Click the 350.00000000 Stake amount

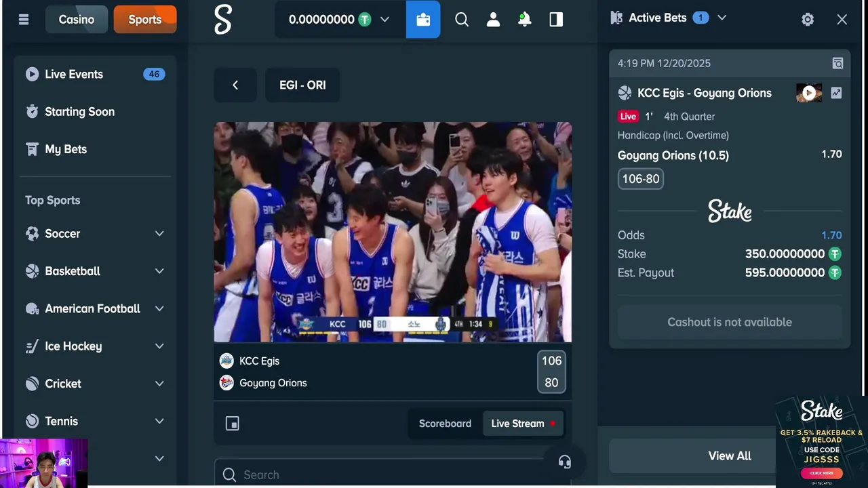pos(785,254)
